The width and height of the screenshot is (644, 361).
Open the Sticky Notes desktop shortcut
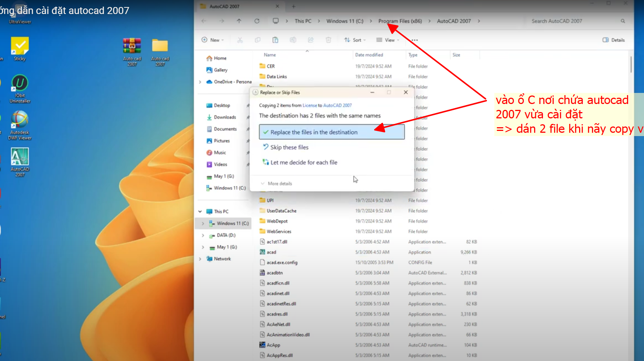20,49
